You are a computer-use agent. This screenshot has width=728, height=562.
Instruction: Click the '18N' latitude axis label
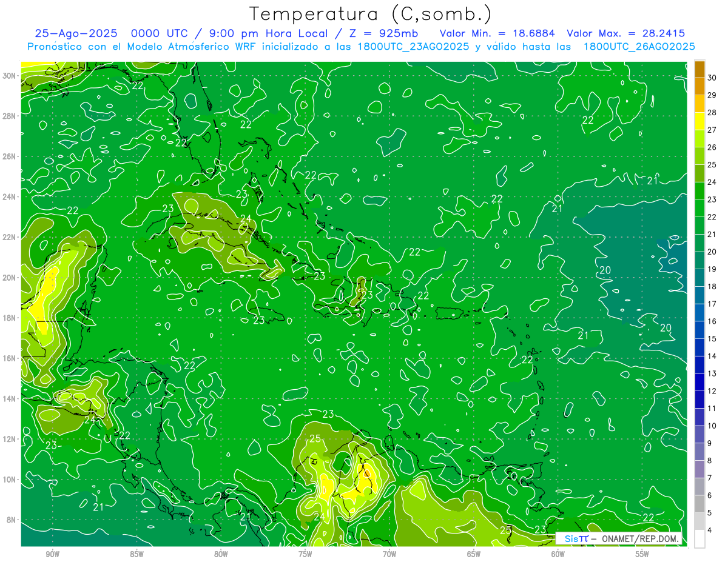9,318
